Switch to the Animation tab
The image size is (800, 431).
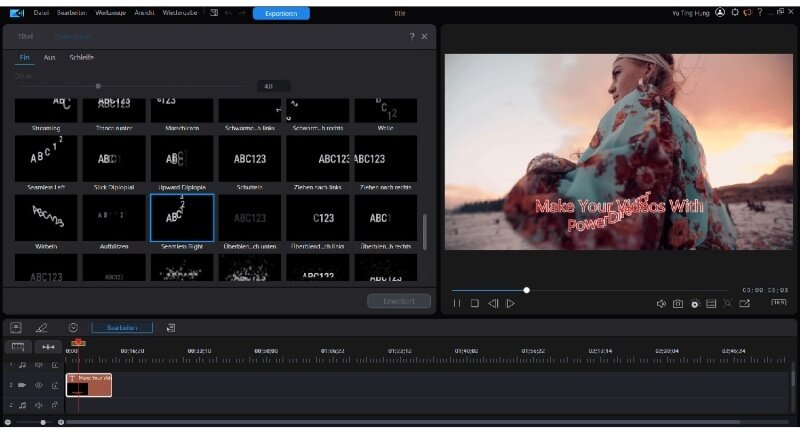72,36
